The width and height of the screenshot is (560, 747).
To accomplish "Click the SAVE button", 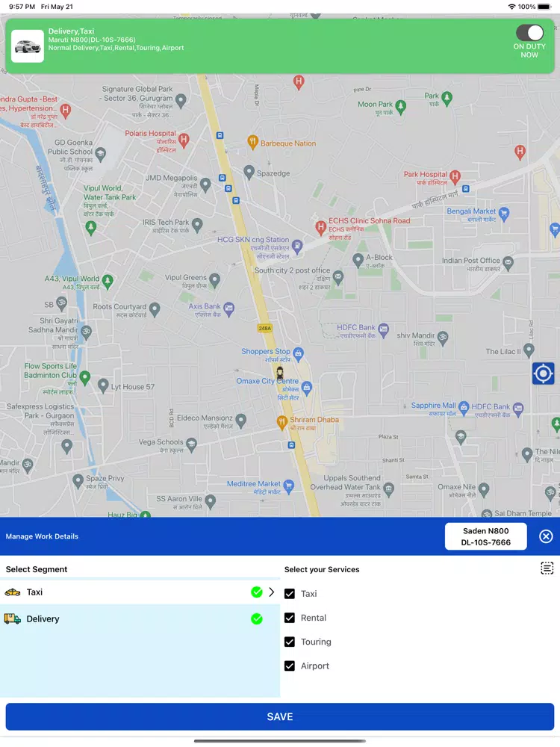I will pyautogui.click(x=280, y=716).
